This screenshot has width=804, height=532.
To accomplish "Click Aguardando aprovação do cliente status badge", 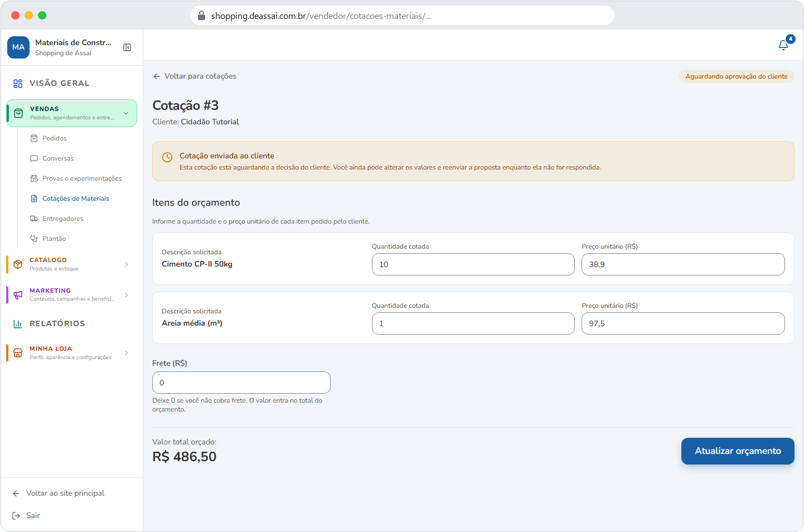I will (x=737, y=76).
